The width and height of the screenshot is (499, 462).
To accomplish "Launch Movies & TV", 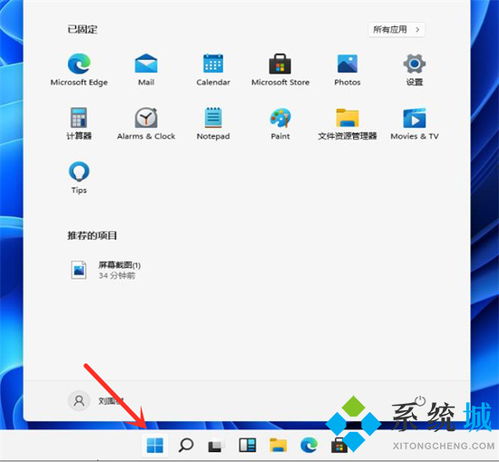I will pos(414,123).
